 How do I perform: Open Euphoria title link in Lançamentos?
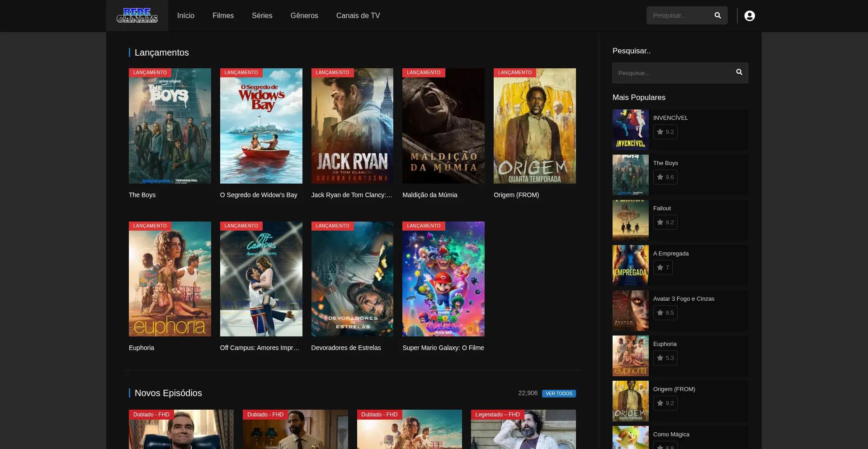(x=142, y=348)
